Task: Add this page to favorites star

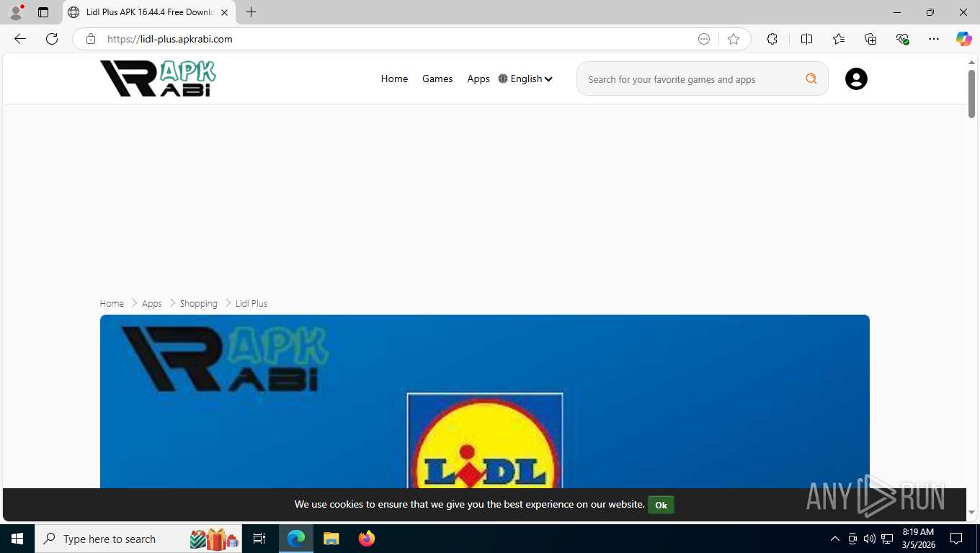Action: pyautogui.click(x=734, y=39)
